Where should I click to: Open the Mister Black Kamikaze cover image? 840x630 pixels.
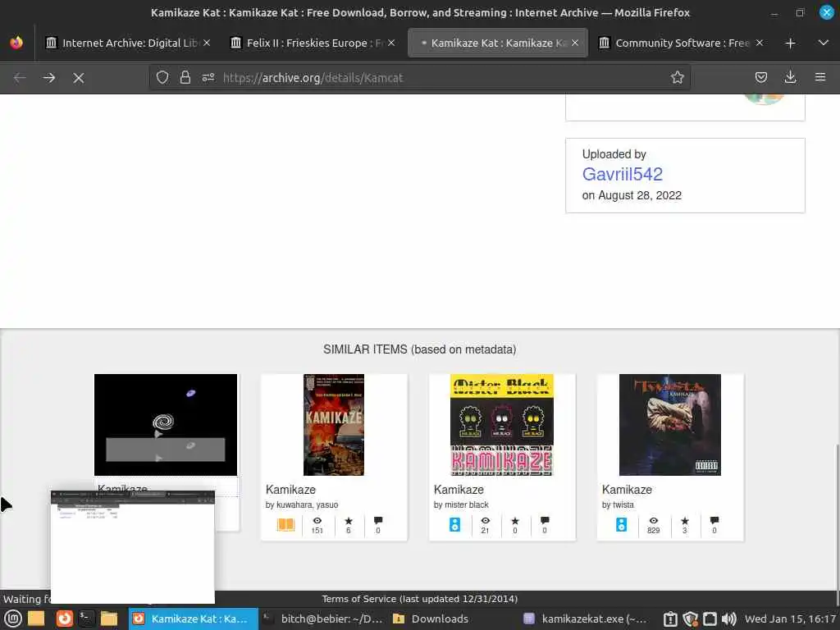pos(502,425)
